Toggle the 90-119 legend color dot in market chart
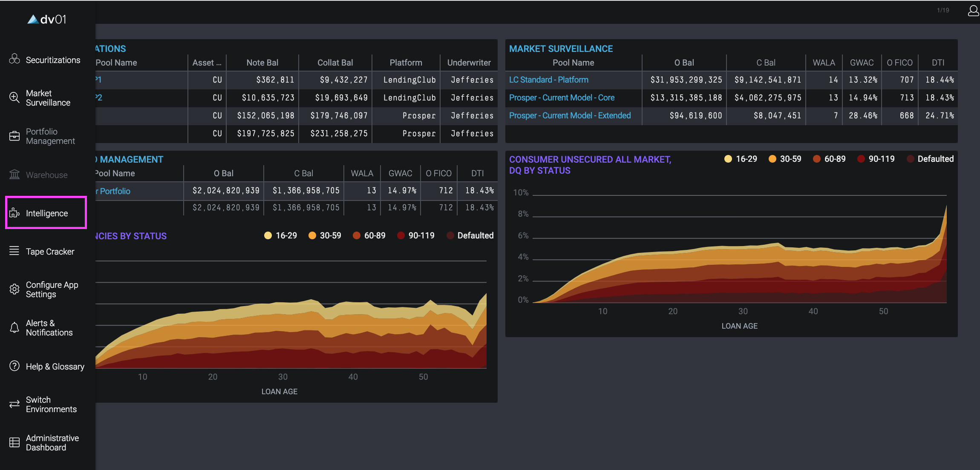980x470 pixels. [x=861, y=159]
